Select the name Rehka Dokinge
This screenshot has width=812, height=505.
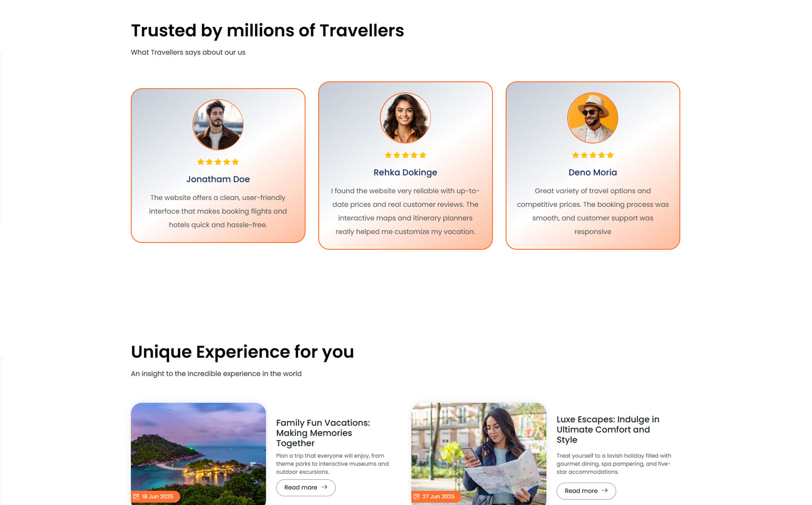point(405,173)
